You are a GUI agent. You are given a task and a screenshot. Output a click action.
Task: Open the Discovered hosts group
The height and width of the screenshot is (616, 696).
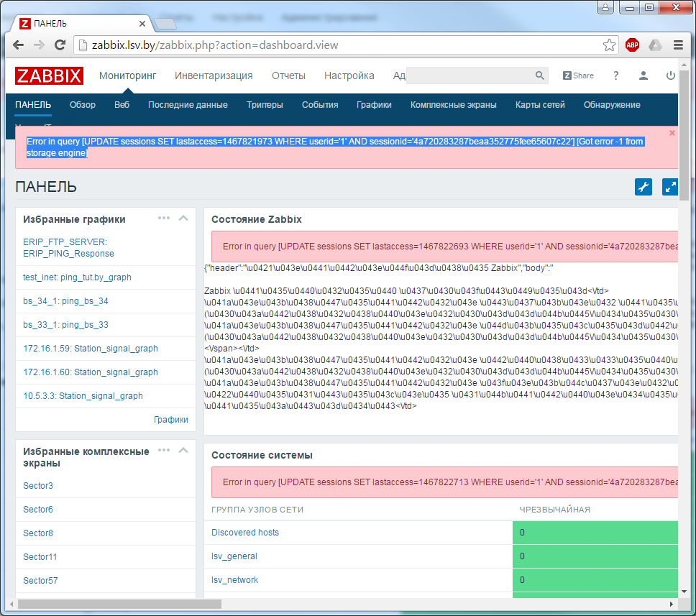click(x=245, y=533)
